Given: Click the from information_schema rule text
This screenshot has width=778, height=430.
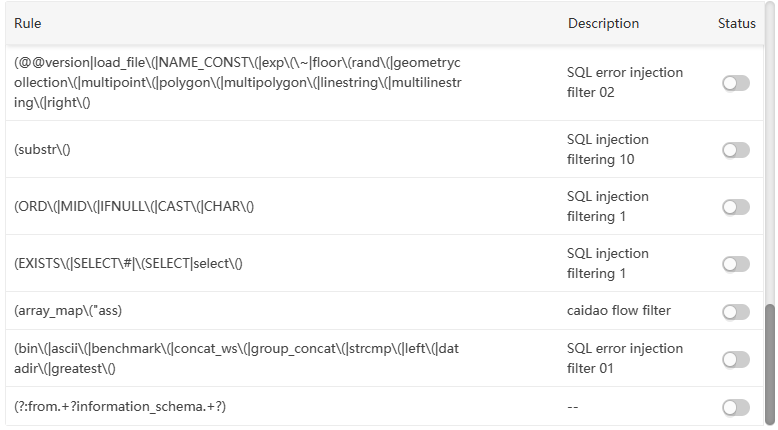Looking at the screenshot, I should click(x=120, y=407).
